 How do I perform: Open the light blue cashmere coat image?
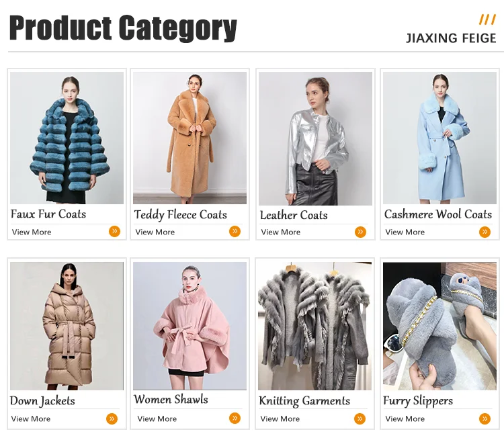tap(439, 138)
